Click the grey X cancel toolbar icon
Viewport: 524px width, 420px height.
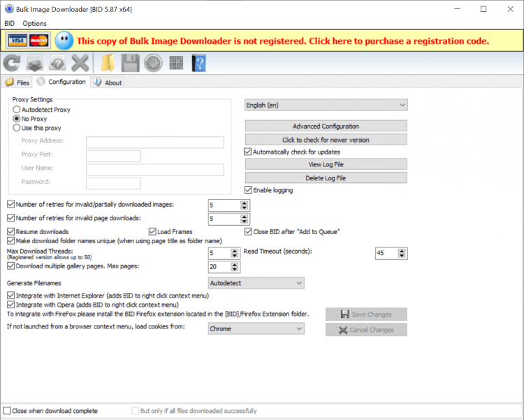pyautogui.click(x=80, y=64)
